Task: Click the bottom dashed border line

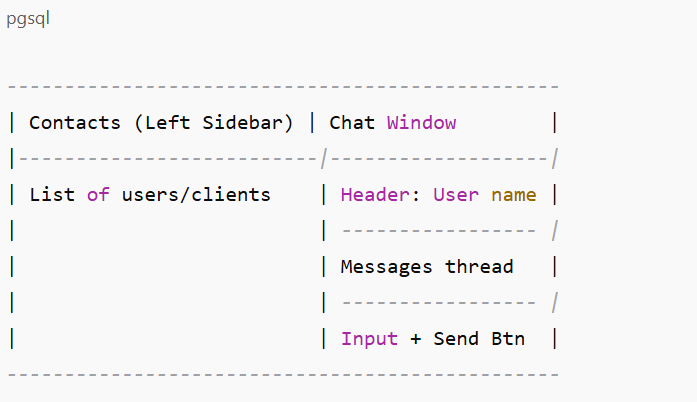Action: coord(282,374)
